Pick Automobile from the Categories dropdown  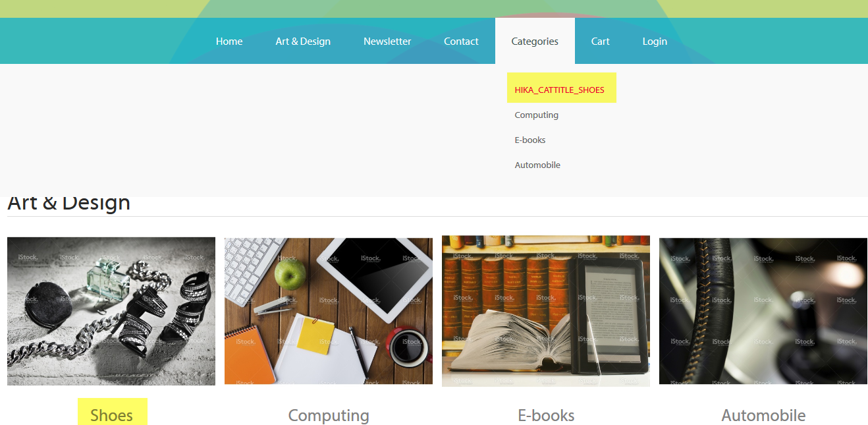pyautogui.click(x=537, y=165)
